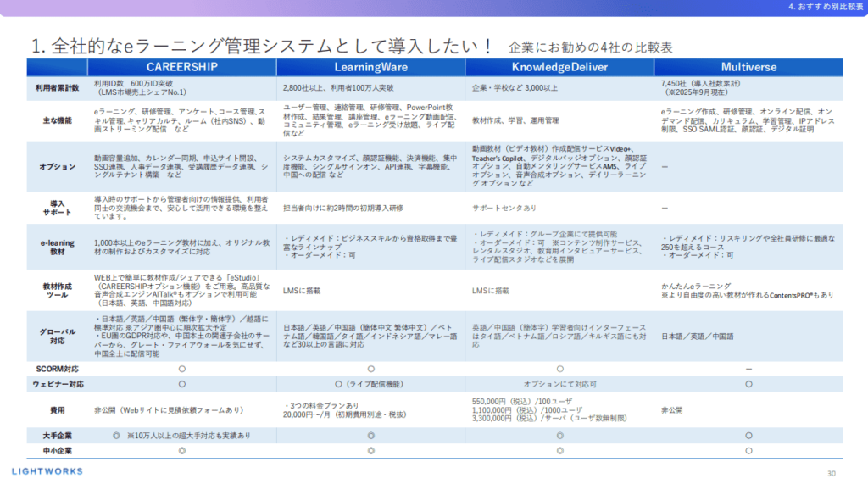Select the ウェビナー対応 row label
This screenshot has height=484, width=868.
pos(57,384)
